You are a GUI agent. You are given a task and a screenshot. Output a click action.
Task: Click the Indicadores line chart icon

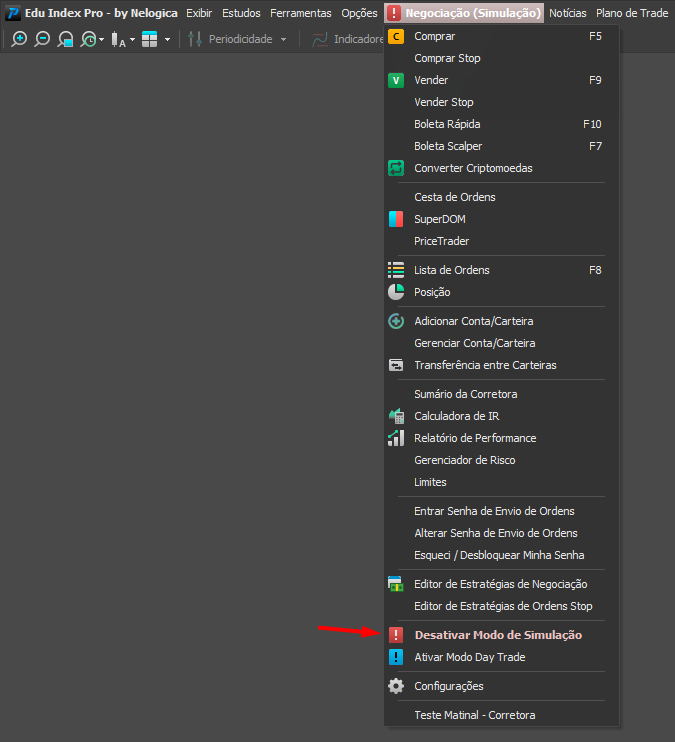(x=320, y=39)
